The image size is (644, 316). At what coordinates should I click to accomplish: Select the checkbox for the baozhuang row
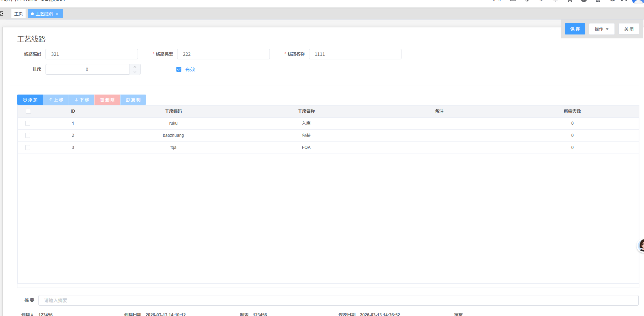(x=28, y=135)
